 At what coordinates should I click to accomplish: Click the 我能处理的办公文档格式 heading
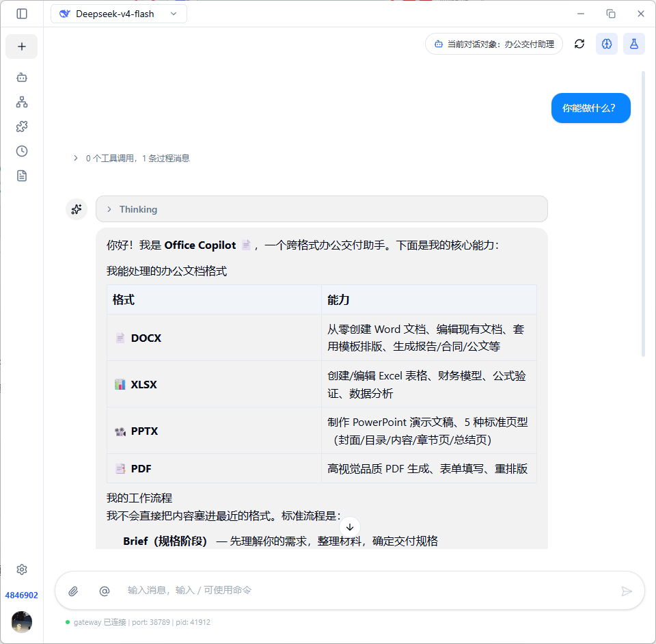(x=167, y=271)
